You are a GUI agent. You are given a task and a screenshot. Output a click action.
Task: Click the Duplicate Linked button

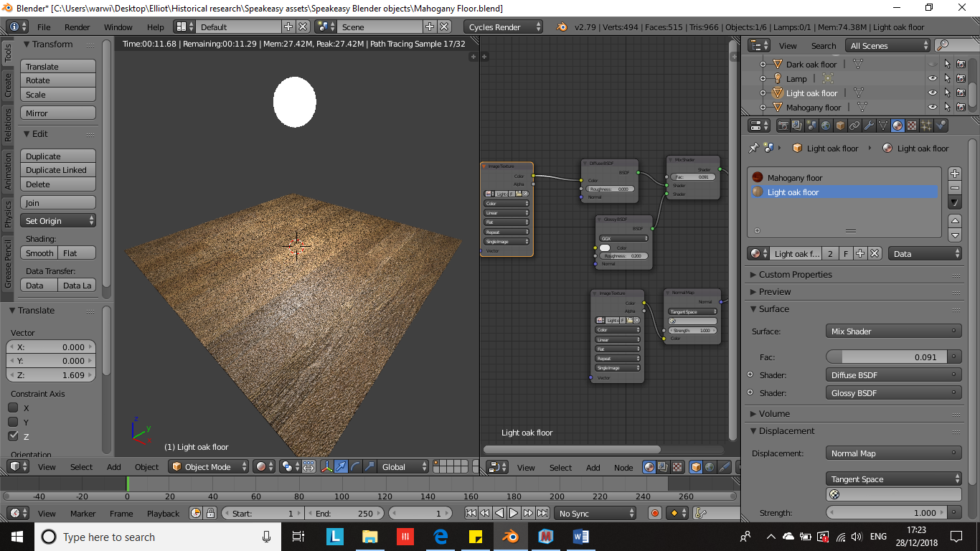click(57, 170)
